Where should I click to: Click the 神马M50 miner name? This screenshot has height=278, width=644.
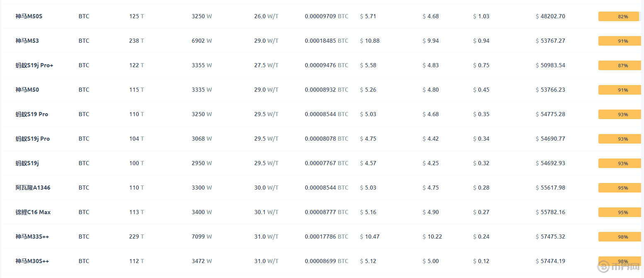tap(27, 90)
